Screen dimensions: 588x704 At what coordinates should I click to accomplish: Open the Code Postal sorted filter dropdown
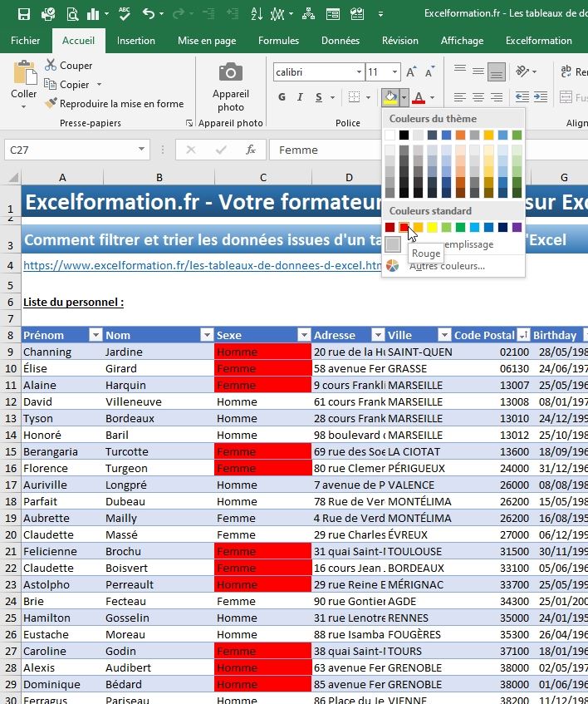523,335
